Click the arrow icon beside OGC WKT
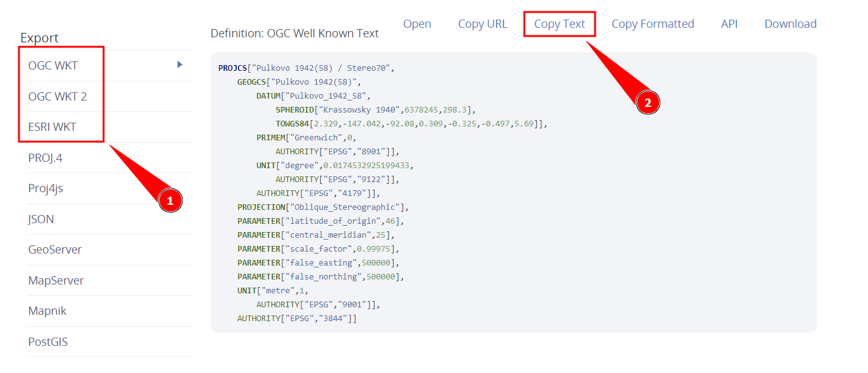The width and height of the screenshot is (868, 373). click(180, 64)
